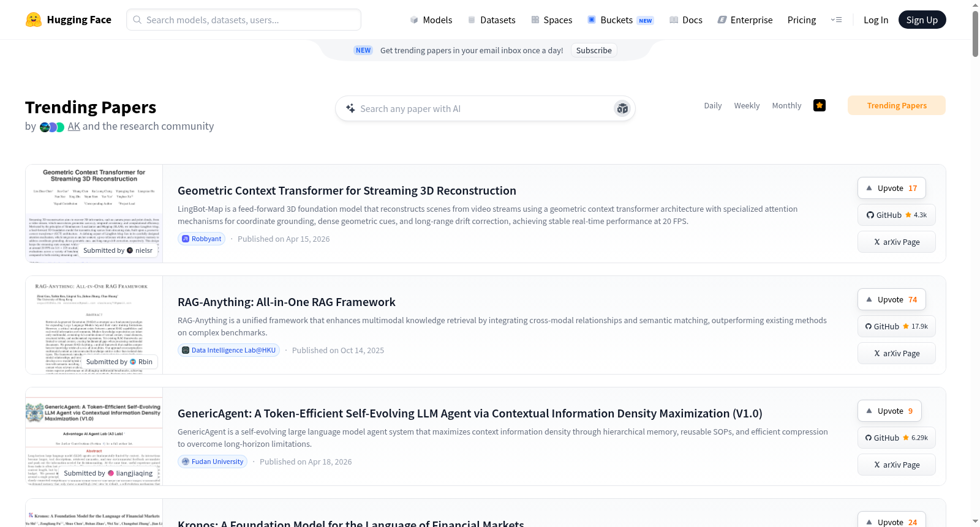This screenshot has width=980, height=527.
Task: Open GitHub repo with 17.9k stars
Action: click(897, 326)
